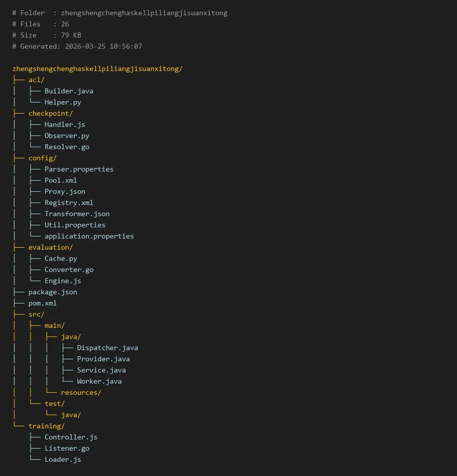Collapse the checkpoint/ folder
The height and width of the screenshot is (476, 457).
(x=50, y=113)
